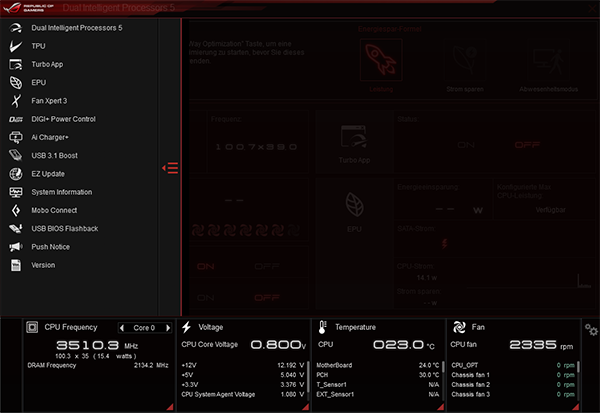Click the EZ Update globe icon
This screenshot has width=600, height=413.
16,174
